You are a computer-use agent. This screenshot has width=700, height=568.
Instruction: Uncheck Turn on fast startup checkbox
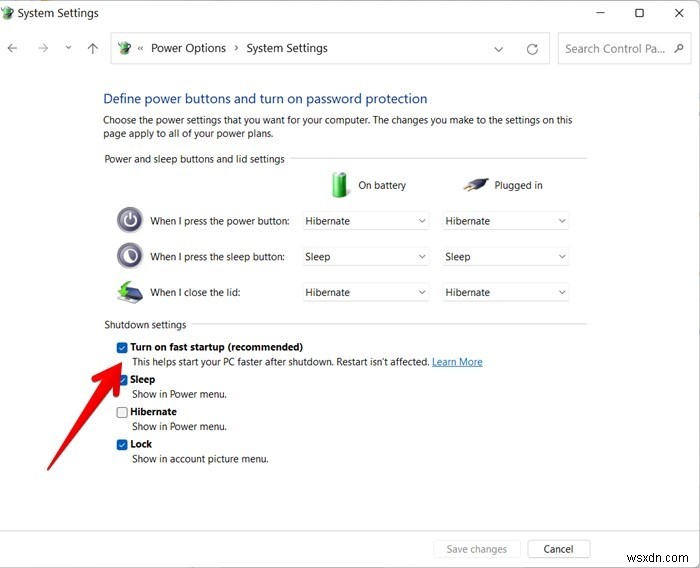pyautogui.click(x=122, y=347)
